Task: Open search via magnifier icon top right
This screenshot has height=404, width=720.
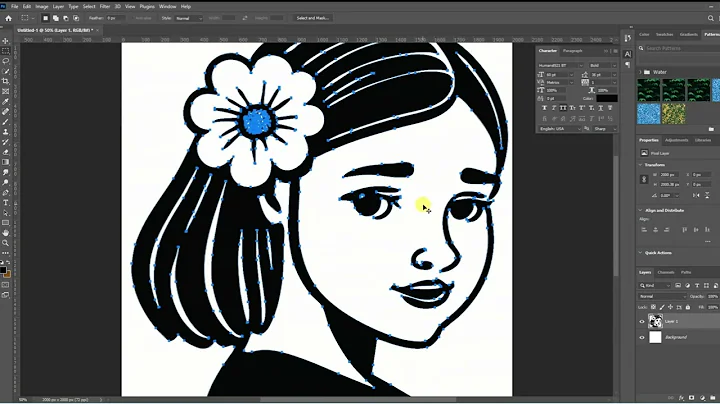Action: [x=711, y=18]
